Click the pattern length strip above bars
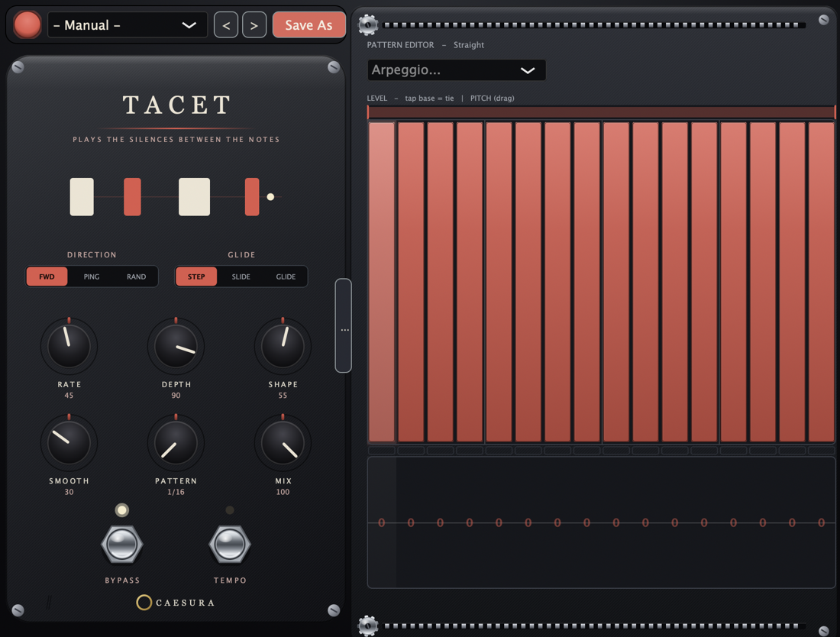Screen dimensions: 840x637 (x=601, y=112)
